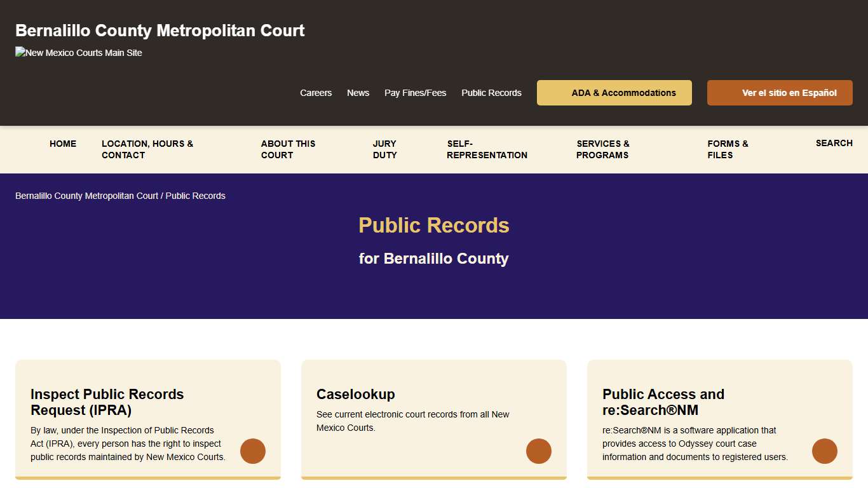Expand the Forms & Files menu
Screen dimensions: 868x488
(727, 149)
